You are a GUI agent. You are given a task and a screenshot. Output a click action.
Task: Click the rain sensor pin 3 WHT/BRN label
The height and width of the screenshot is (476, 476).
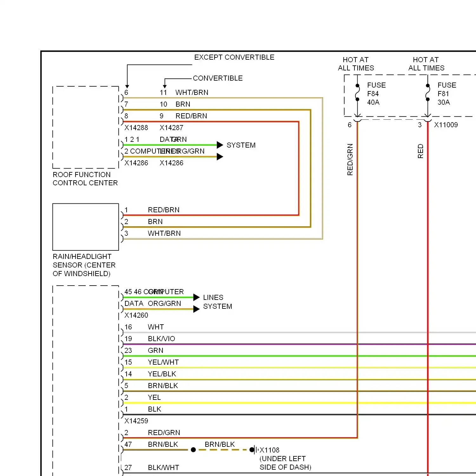tap(164, 234)
